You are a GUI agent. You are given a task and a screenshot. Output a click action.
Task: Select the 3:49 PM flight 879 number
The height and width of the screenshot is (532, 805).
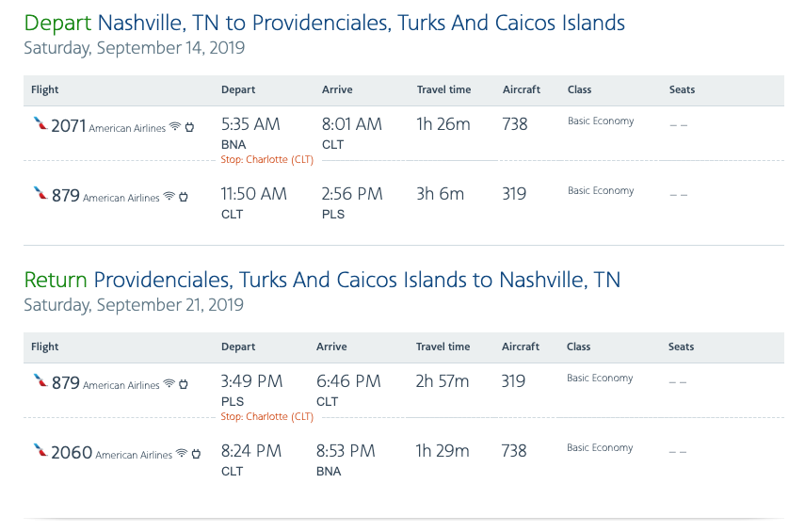[x=65, y=382]
